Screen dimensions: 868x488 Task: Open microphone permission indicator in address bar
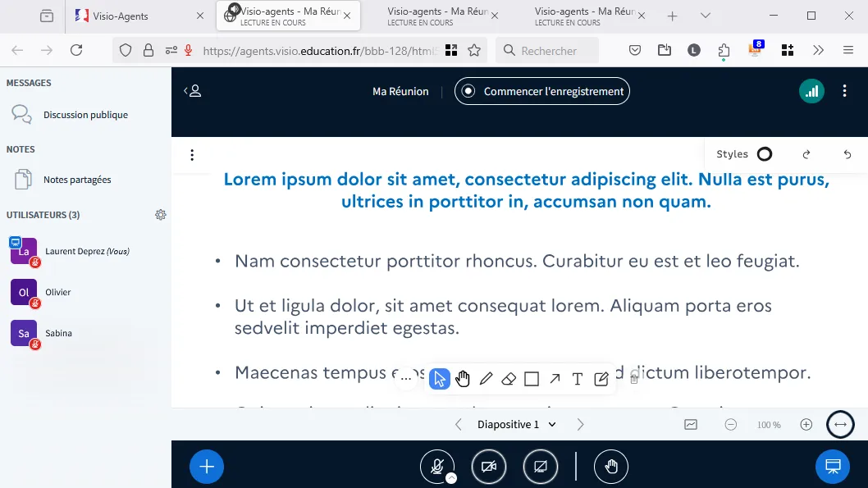188,50
